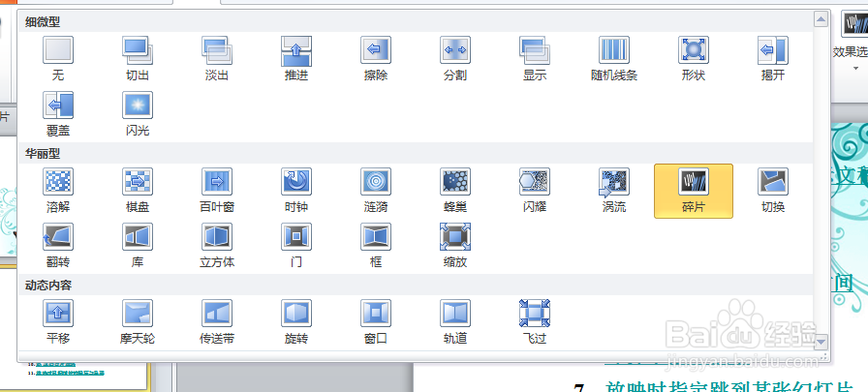Image resolution: width=868 pixels, height=392 pixels.
Task: Select the 闪光 flash transition
Action: point(138,114)
